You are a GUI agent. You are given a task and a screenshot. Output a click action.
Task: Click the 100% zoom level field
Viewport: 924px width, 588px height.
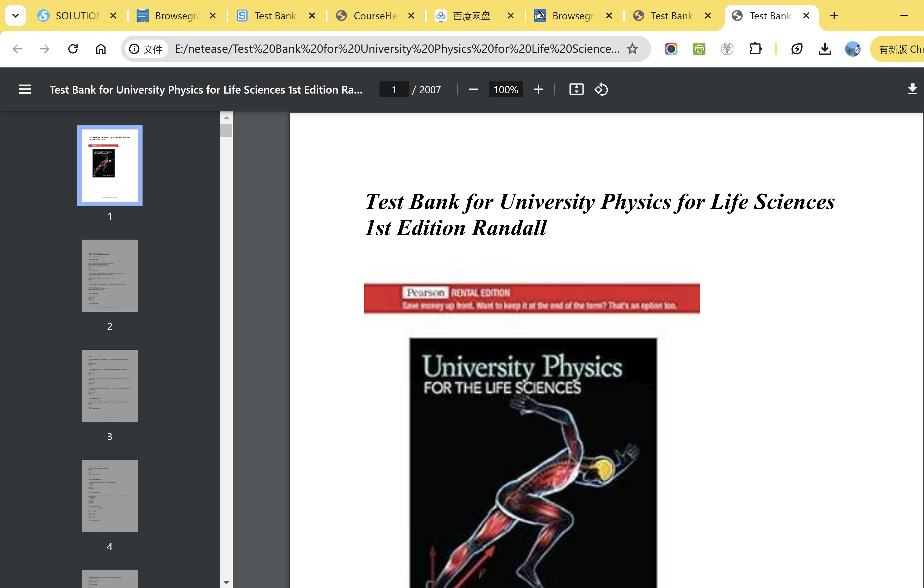506,90
